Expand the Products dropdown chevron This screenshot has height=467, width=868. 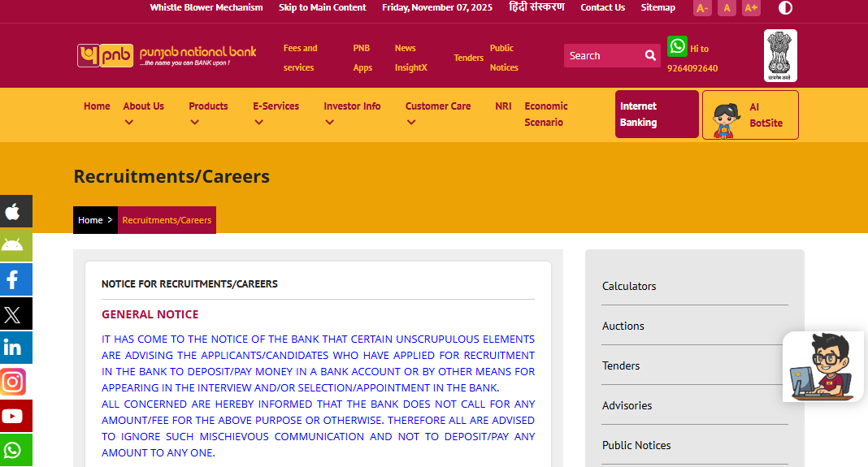(x=194, y=123)
